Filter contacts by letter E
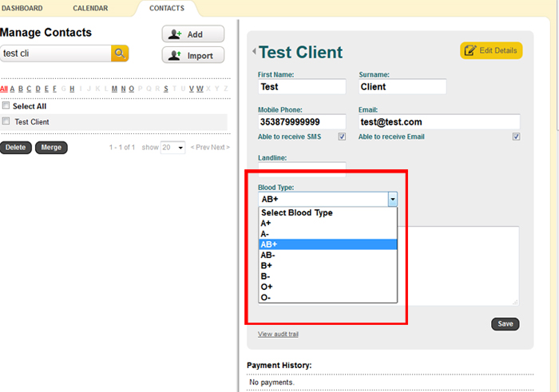559x392 pixels. [x=46, y=89]
